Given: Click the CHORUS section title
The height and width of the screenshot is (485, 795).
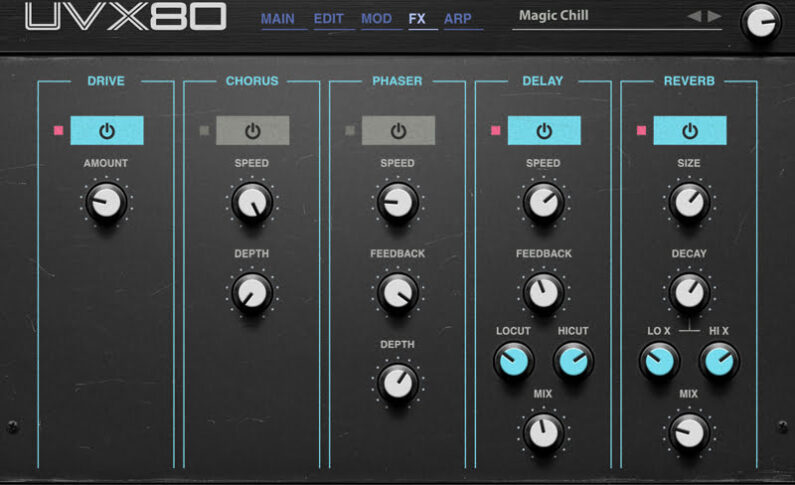Looking at the screenshot, I should [252, 81].
